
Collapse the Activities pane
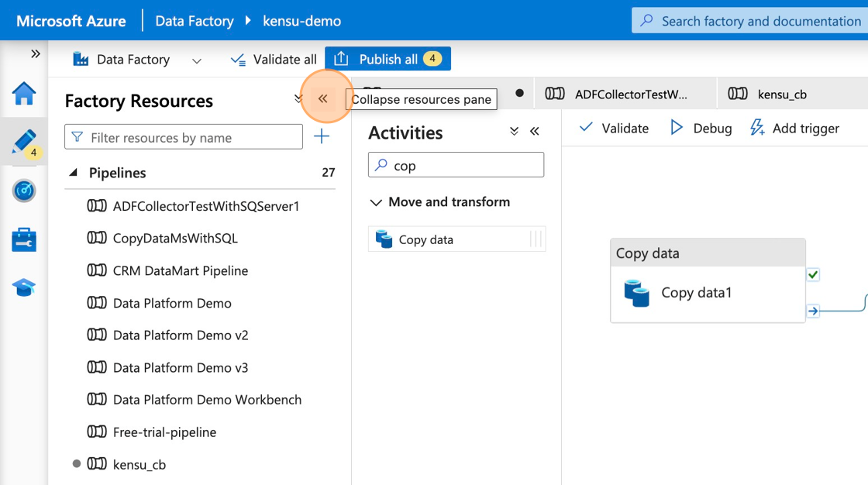pyautogui.click(x=534, y=131)
